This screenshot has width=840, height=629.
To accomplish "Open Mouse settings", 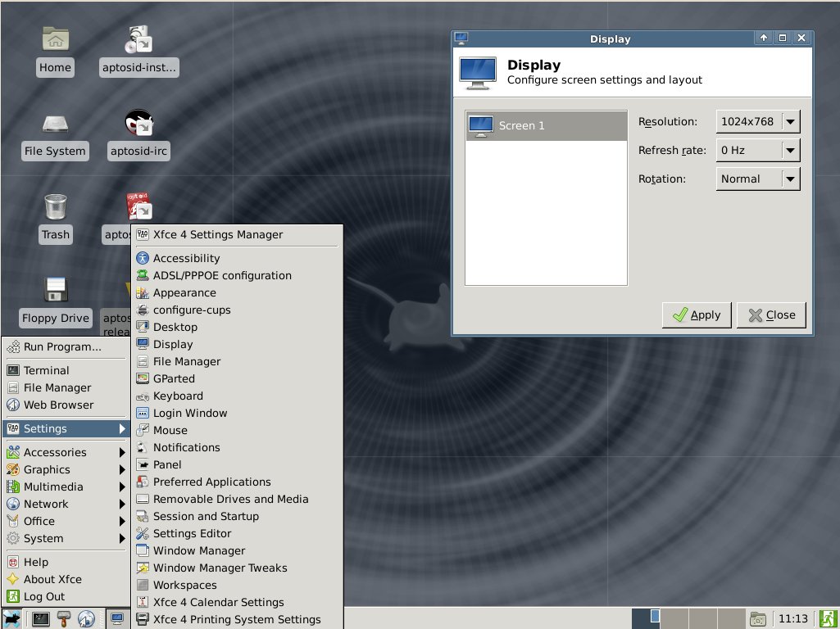I will pyautogui.click(x=237, y=431).
